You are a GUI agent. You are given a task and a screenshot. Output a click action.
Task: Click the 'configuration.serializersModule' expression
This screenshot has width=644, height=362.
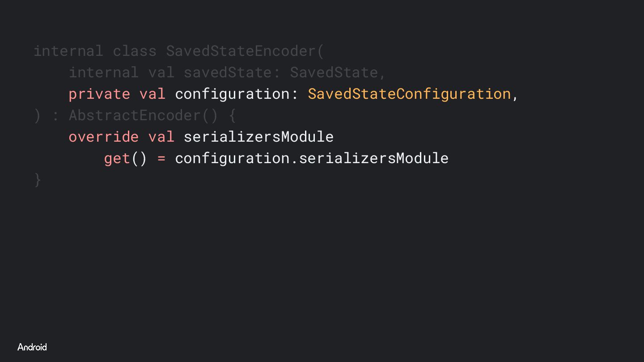click(312, 158)
